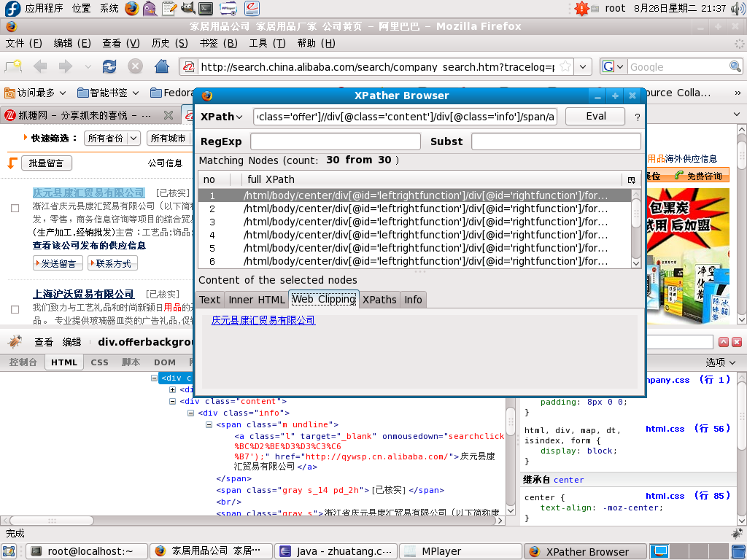
Task: Collapse div class content node
Action: (172, 402)
